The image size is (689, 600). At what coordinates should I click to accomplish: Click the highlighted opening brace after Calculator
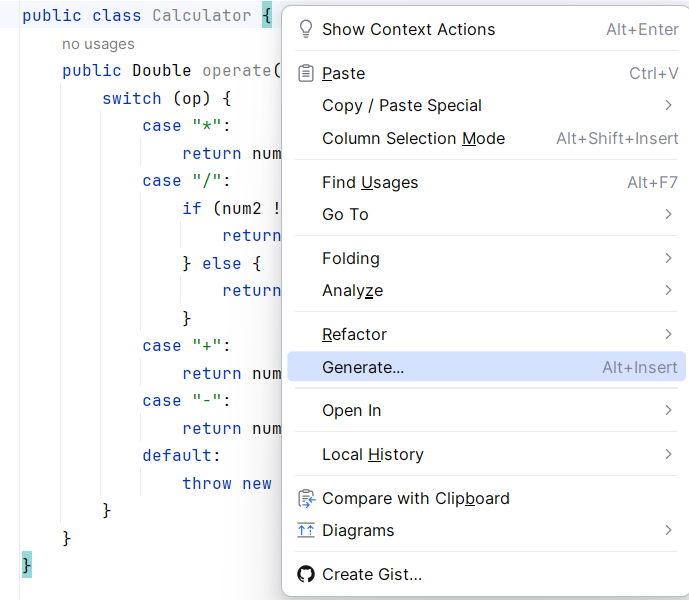[x=267, y=15]
